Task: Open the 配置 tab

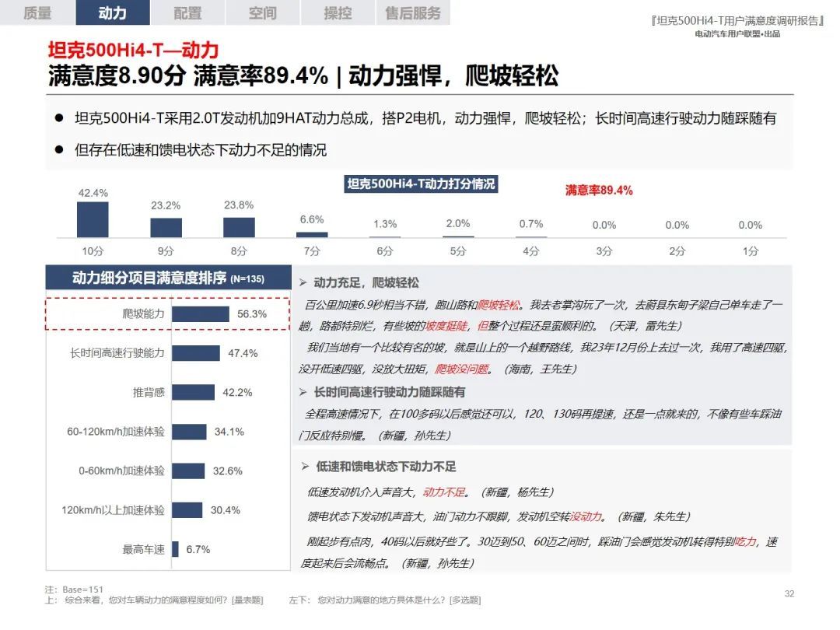Action: [187, 12]
